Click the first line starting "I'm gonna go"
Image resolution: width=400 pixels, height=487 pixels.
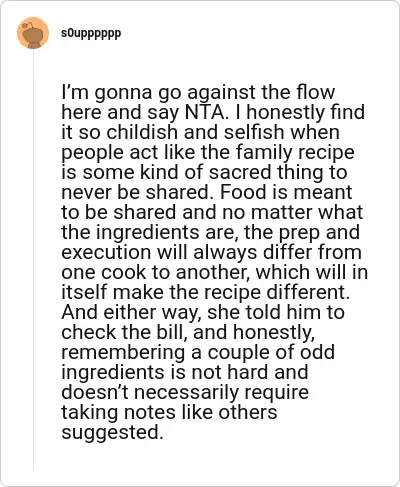point(198,92)
